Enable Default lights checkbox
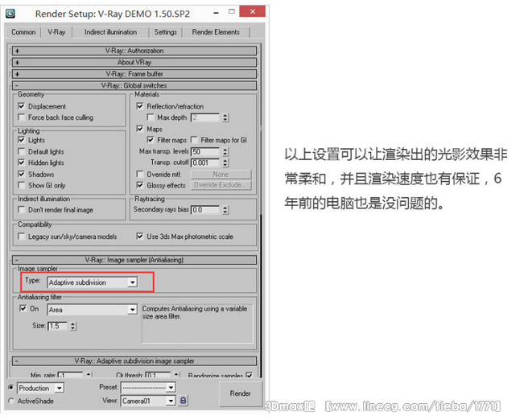The width and height of the screenshot is (524, 420). coord(22,151)
